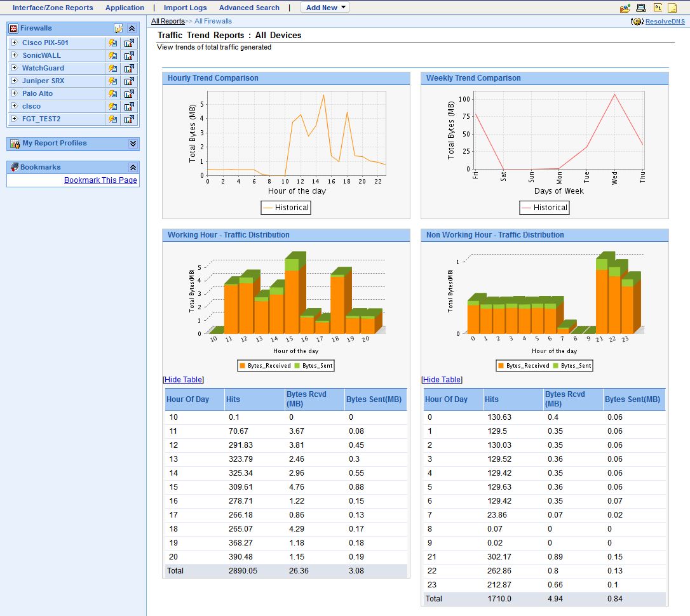Open the chart report icon for Palo Alto
690x616 pixels.
(x=130, y=94)
